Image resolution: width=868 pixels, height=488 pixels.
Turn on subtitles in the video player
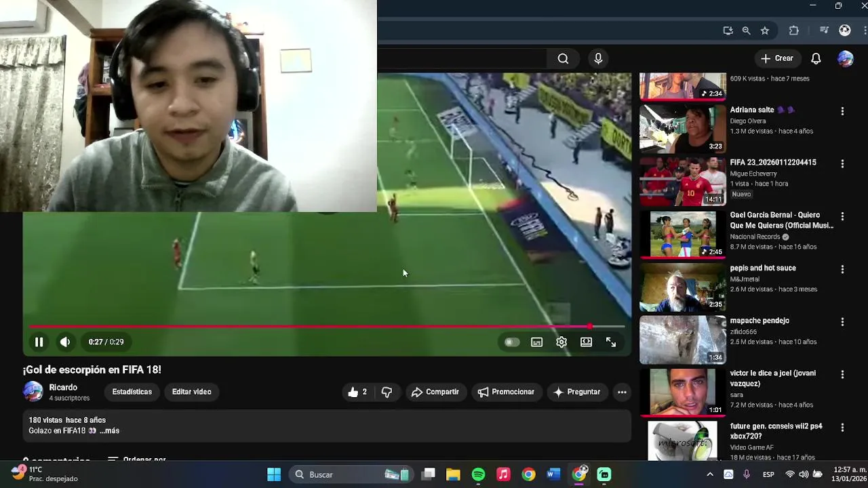[536, 342]
